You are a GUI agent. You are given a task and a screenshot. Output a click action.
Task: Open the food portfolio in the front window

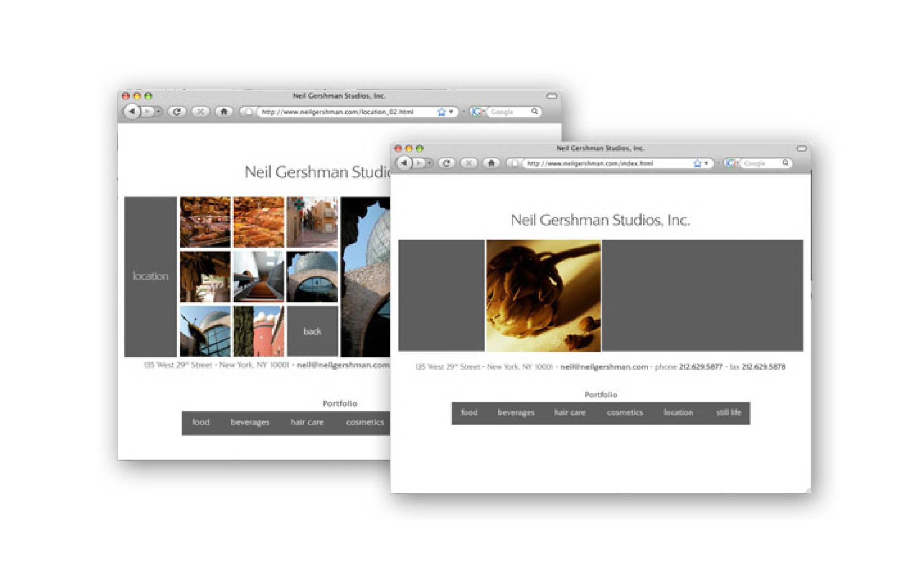coord(469,412)
